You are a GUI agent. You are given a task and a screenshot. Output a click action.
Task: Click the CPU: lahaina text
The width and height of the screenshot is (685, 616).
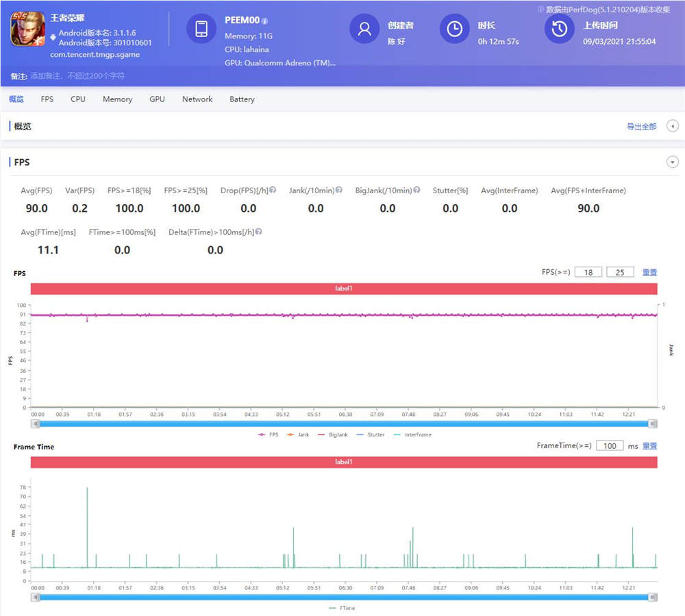[247, 49]
